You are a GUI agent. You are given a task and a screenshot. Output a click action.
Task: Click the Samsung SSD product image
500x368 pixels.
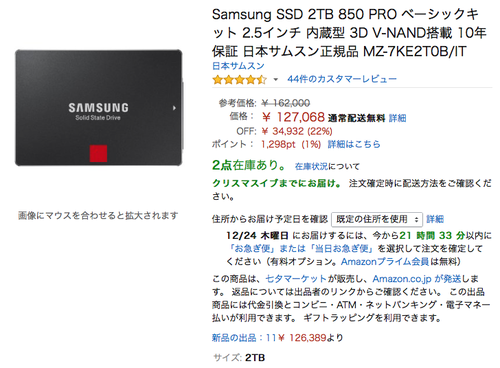pos(99,108)
